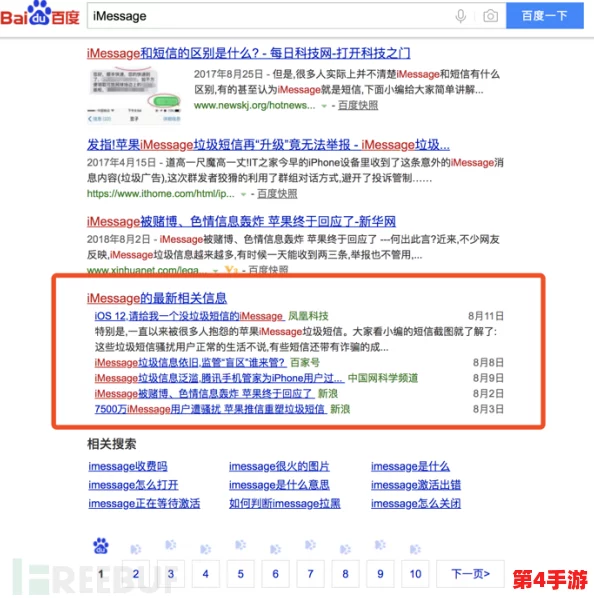This screenshot has width=594, height=598.
Task: Go to results page 4
Action: coord(205,574)
